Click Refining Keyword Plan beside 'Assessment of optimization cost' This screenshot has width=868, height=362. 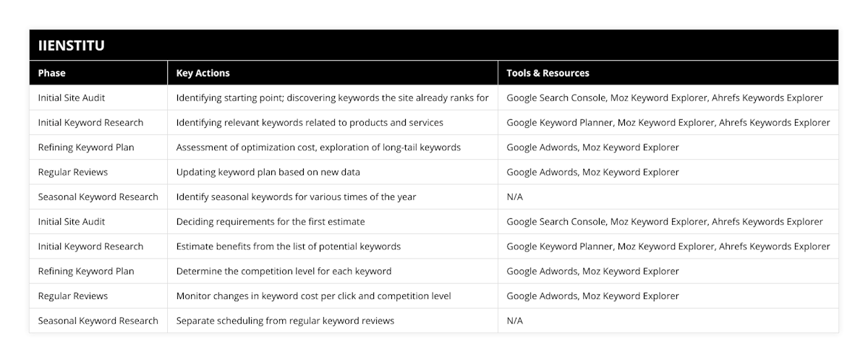coord(86,147)
